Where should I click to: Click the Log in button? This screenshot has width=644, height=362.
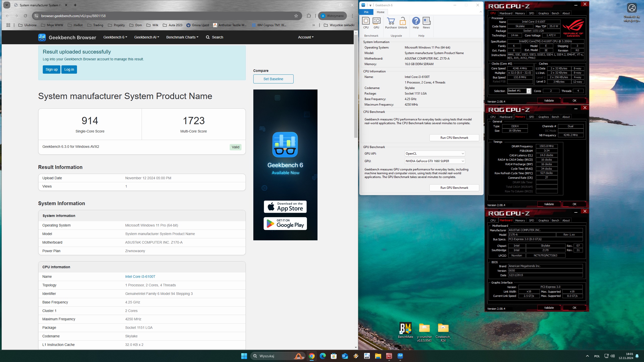click(x=69, y=69)
